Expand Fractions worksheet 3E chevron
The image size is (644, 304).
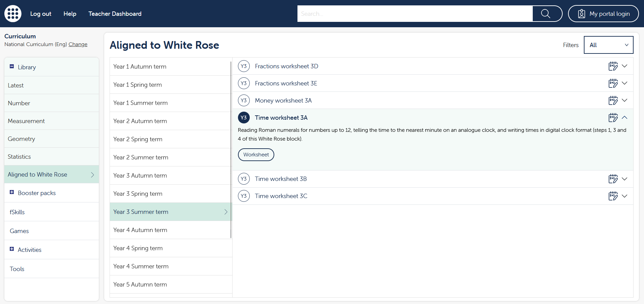[x=625, y=83]
